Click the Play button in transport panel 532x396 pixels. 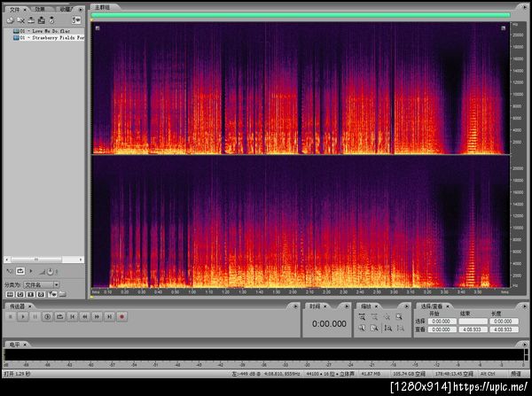pyautogui.click(x=23, y=316)
